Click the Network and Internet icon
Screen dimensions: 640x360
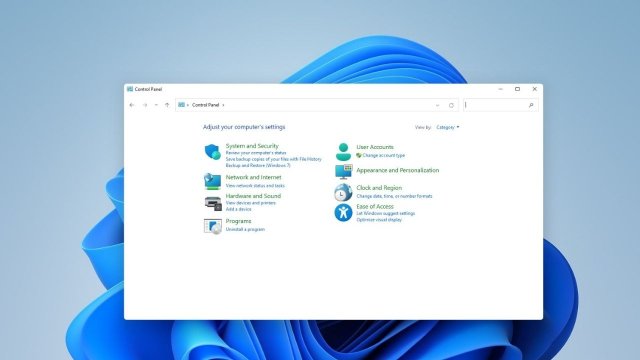coord(212,181)
